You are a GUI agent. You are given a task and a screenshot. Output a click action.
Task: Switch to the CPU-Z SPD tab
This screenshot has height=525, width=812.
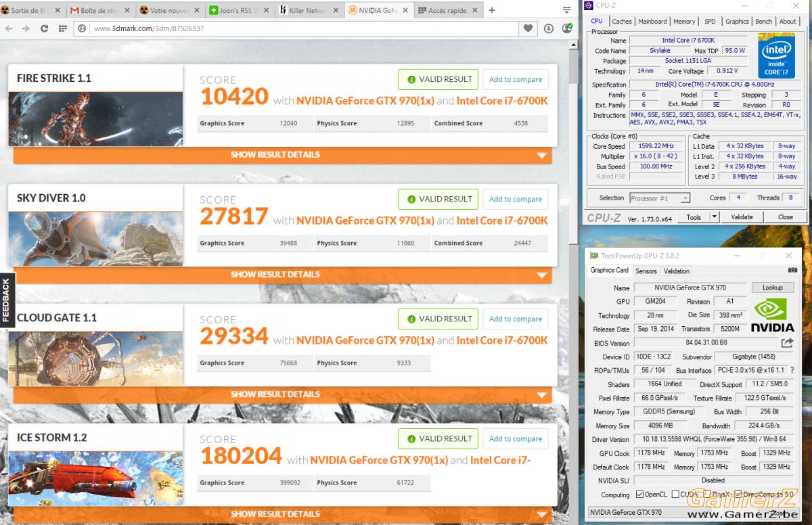coord(710,22)
